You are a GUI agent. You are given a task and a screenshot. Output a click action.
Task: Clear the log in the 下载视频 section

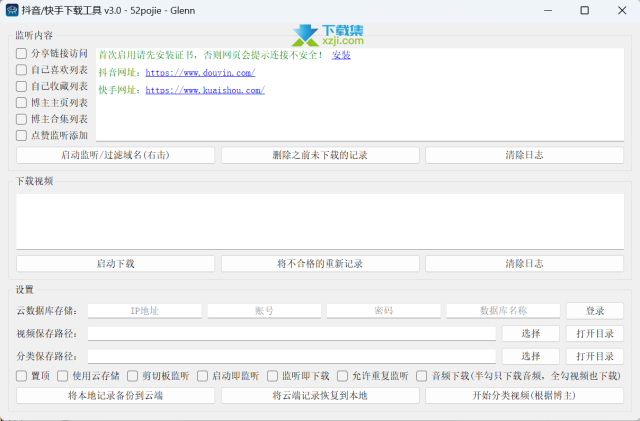click(524, 264)
